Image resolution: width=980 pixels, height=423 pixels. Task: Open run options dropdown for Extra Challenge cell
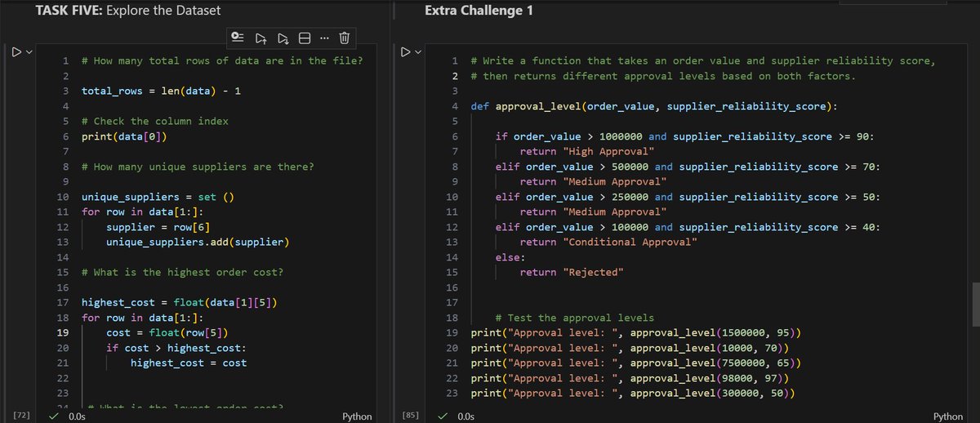coord(419,54)
